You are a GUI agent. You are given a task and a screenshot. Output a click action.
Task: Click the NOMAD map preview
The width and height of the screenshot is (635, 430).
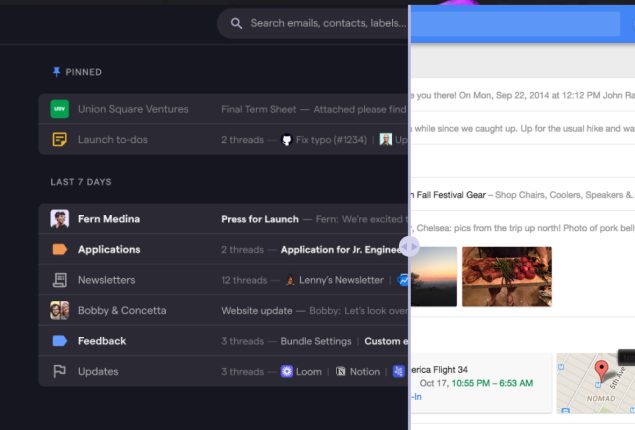[595, 382]
